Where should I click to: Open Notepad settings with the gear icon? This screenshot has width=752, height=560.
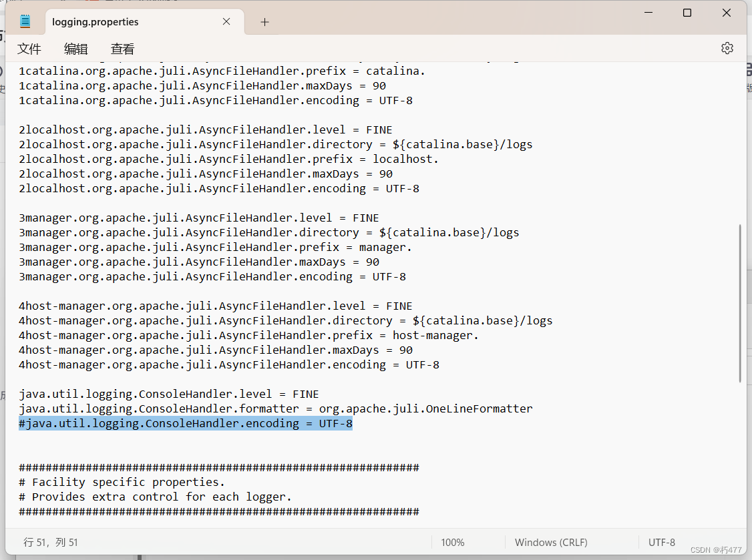click(x=727, y=47)
